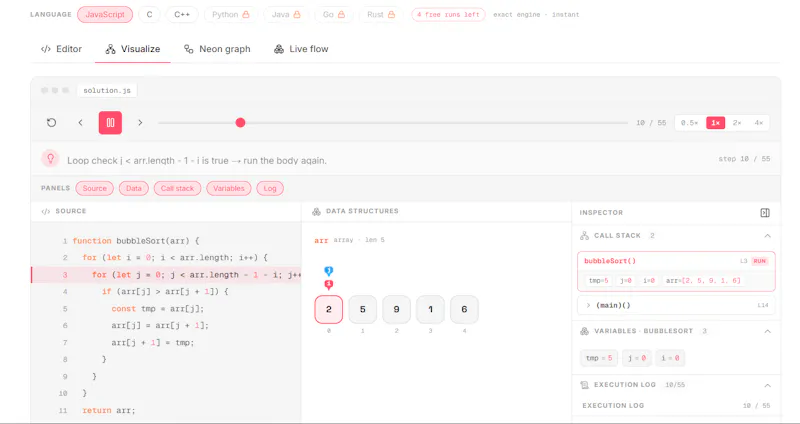Click the playback progress slider handle

[x=240, y=122]
